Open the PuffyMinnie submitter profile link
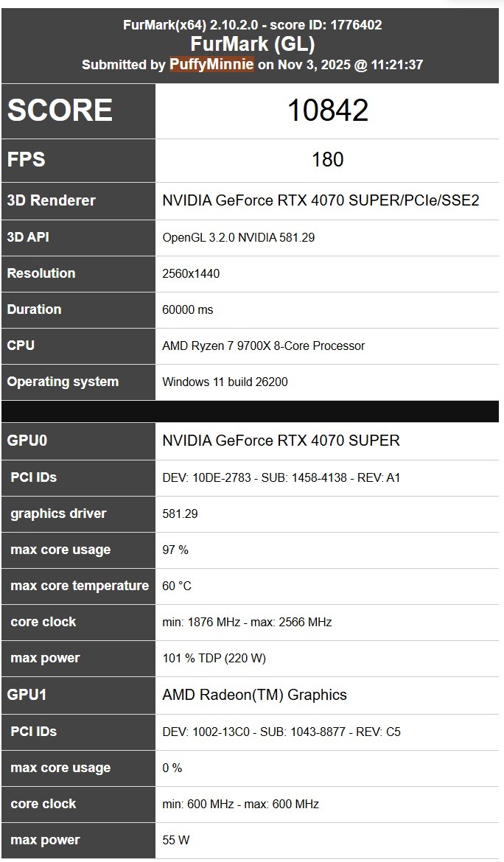Image resolution: width=504 pixels, height=862 pixels. [x=211, y=65]
